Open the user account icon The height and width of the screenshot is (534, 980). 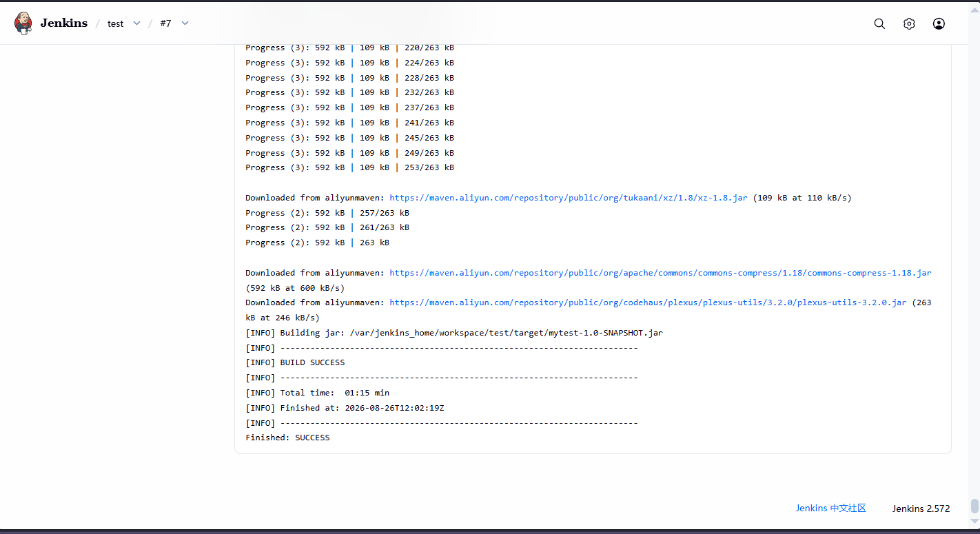[939, 23]
